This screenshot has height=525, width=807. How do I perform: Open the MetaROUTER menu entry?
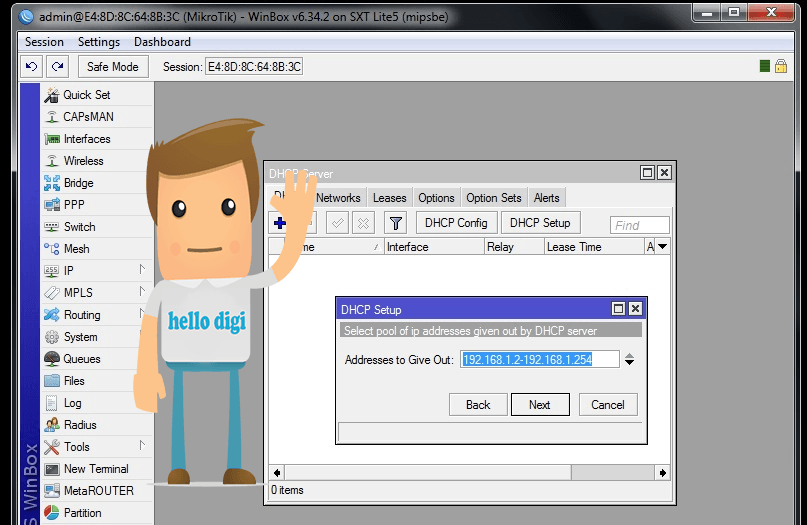coord(97,491)
